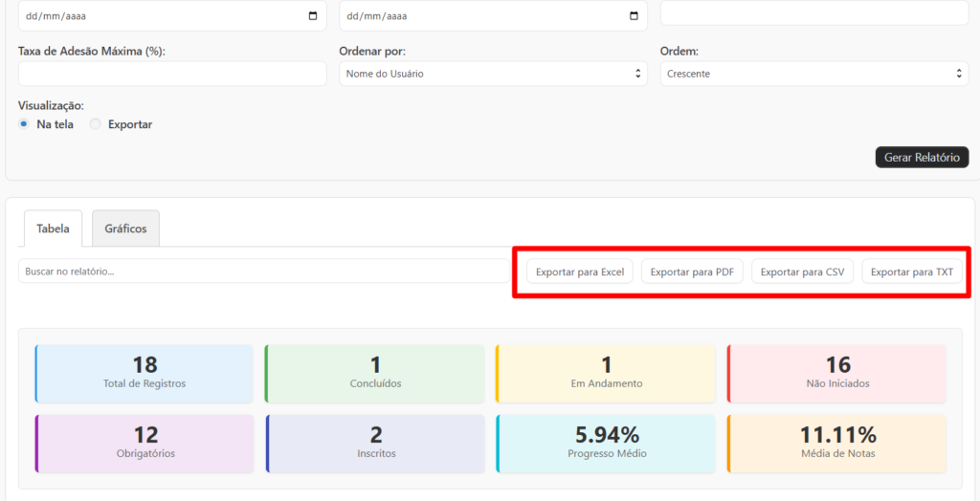The width and height of the screenshot is (980, 501).
Task: Open the 'Ordem' dropdown showing Crescente
Action: coord(813,74)
